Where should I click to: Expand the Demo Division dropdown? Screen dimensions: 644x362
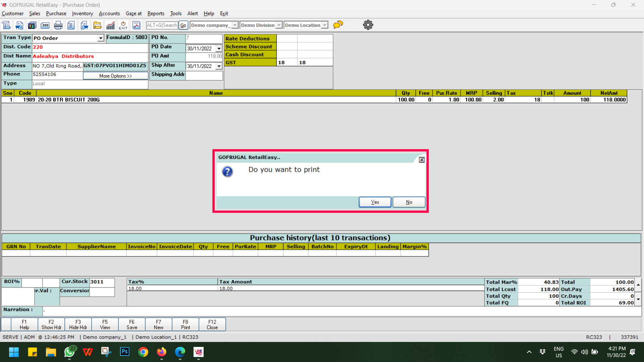click(x=279, y=25)
